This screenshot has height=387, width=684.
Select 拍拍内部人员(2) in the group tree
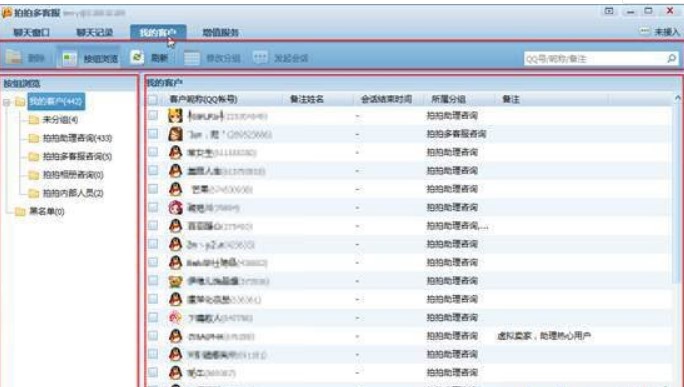coord(73,193)
